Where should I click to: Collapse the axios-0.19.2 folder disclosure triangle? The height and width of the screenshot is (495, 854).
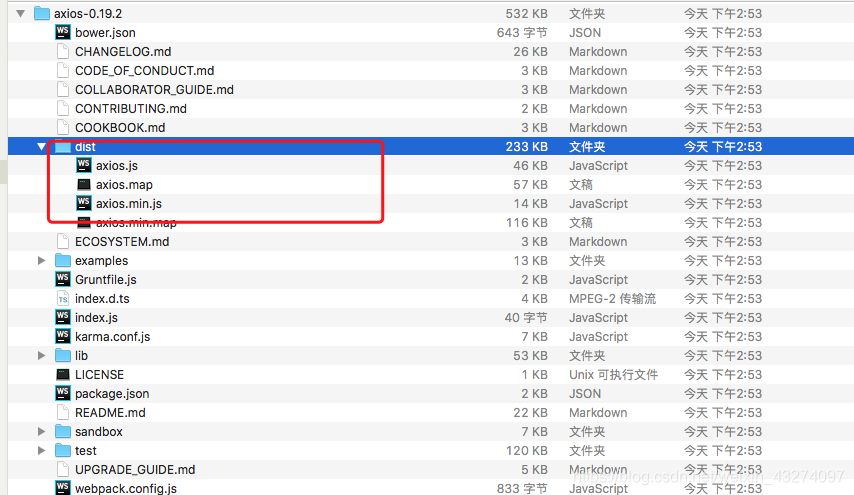[x=21, y=14]
